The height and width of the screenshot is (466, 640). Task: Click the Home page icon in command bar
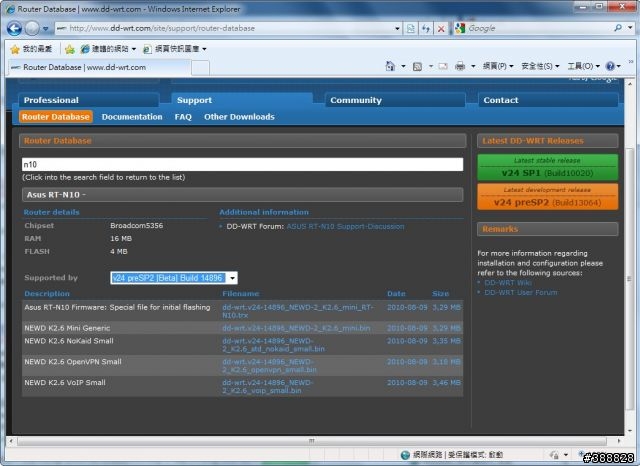click(x=390, y=66)
